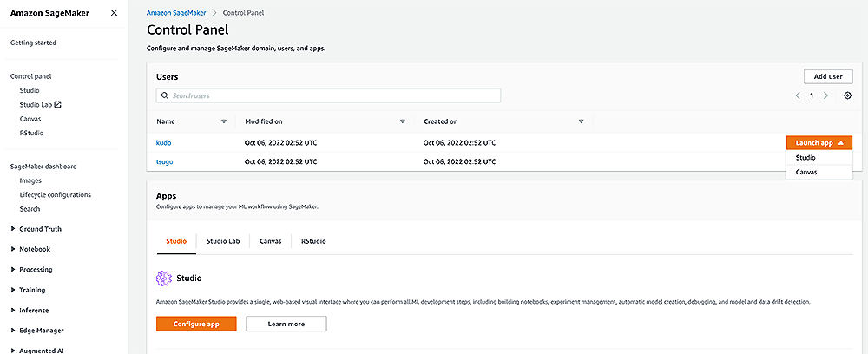
Task: Click the Add user button
Action: coord(828,77)
